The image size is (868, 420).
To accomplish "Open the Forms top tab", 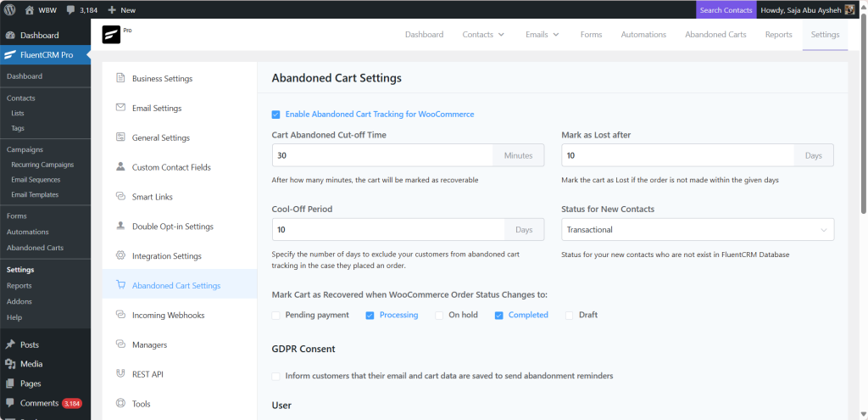I will tap(591, 34).
